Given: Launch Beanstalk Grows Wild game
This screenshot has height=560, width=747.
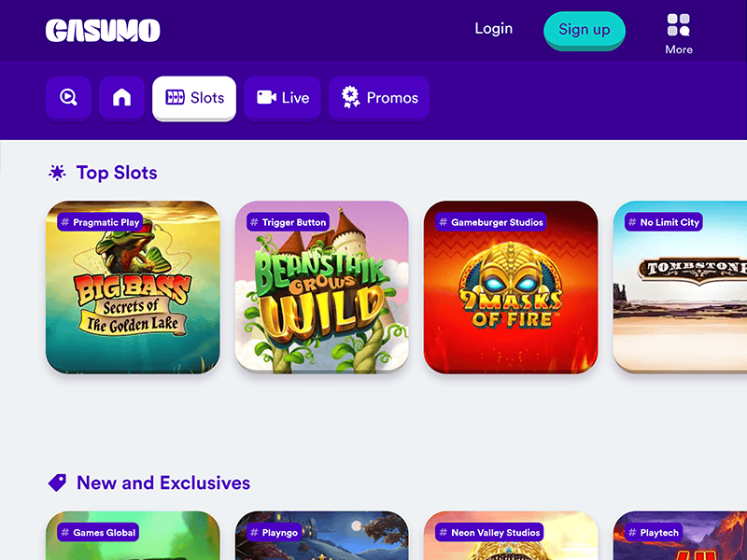Looking at the screenshot, I should tap(322, 287).
